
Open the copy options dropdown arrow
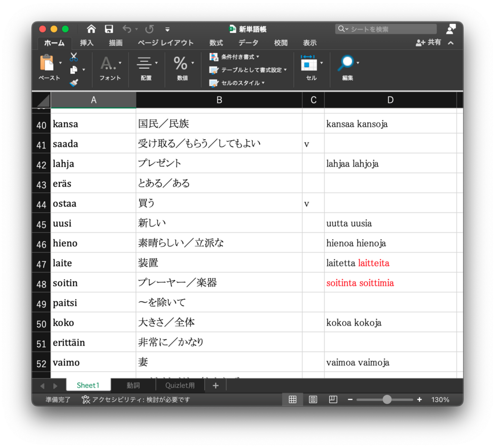click(84, 70)
